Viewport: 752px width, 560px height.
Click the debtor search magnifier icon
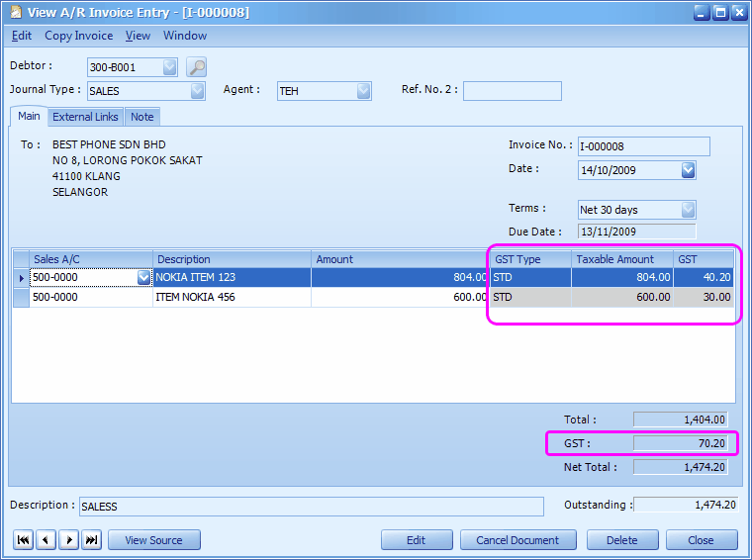coord(197,67)
